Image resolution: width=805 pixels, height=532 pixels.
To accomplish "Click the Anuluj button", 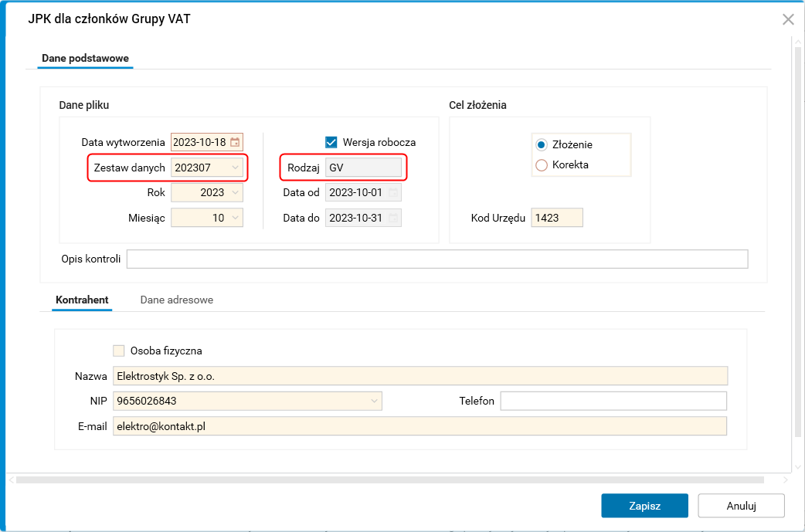I will 741,506.
